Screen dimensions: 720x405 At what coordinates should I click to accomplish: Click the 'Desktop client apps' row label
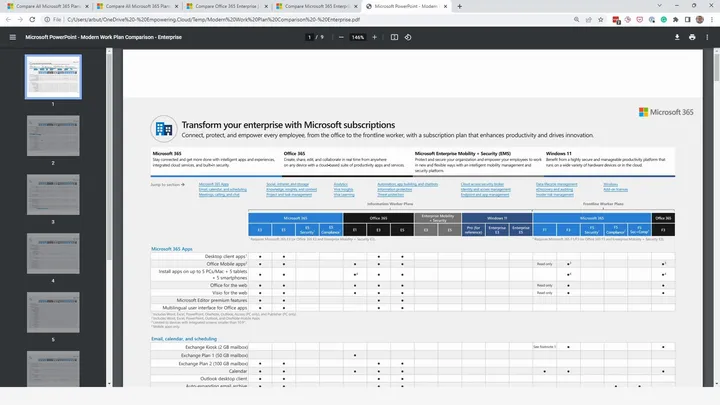(225, 256)
